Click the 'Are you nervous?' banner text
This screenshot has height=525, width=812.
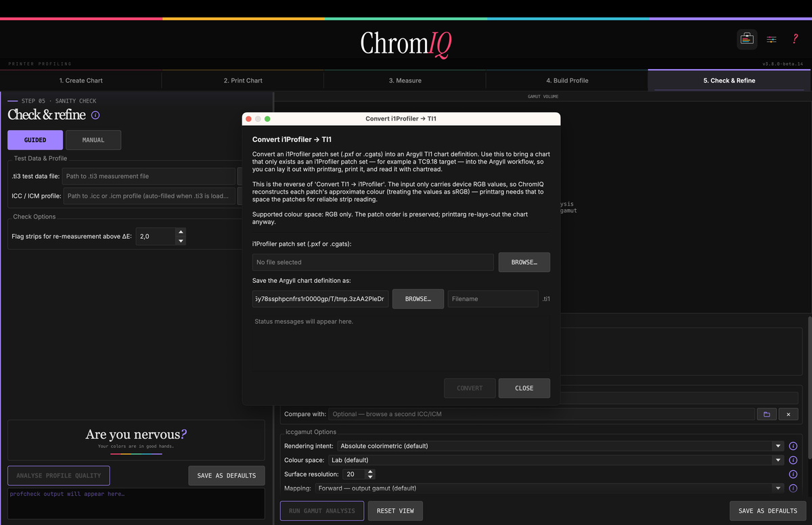[136, 434]
